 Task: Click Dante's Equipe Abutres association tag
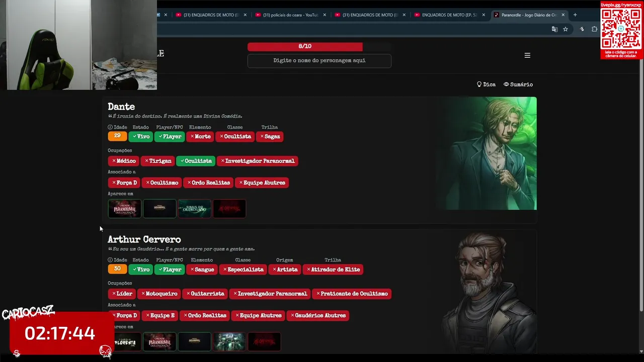262,183
